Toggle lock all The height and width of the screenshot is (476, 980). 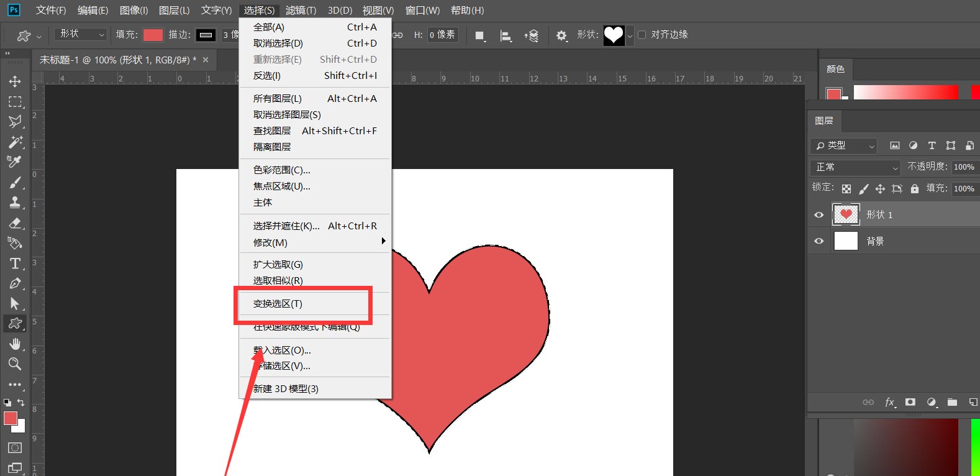click(x=915, y=189)
